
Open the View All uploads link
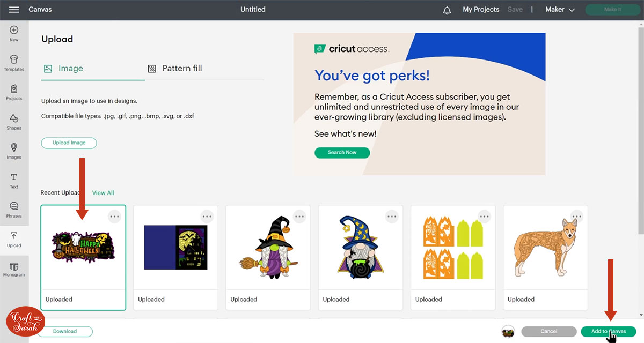click(103, 193)
